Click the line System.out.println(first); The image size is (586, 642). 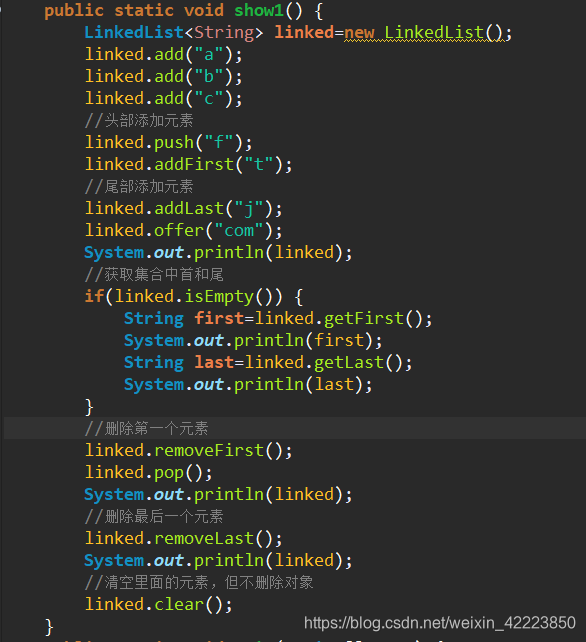(253, 341)
